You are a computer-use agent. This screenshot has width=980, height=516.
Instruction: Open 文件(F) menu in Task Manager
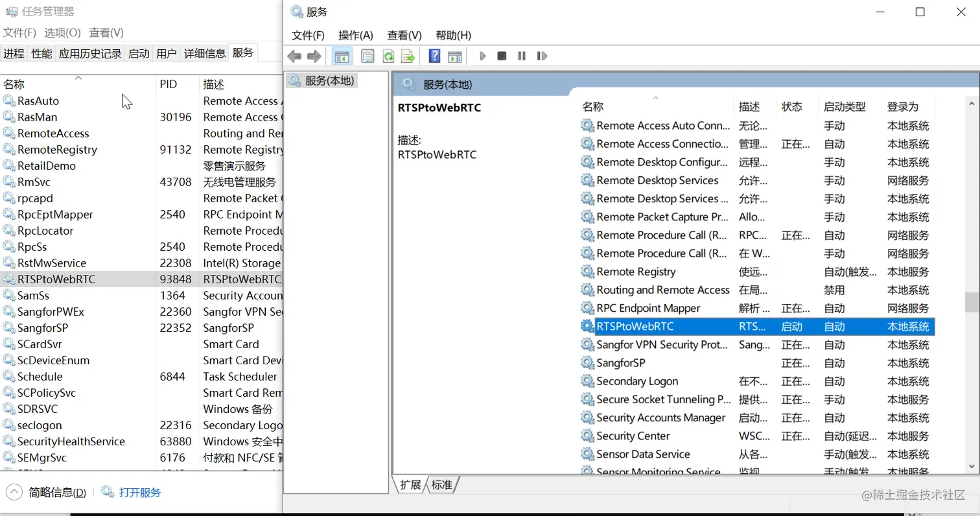[19, 32]
